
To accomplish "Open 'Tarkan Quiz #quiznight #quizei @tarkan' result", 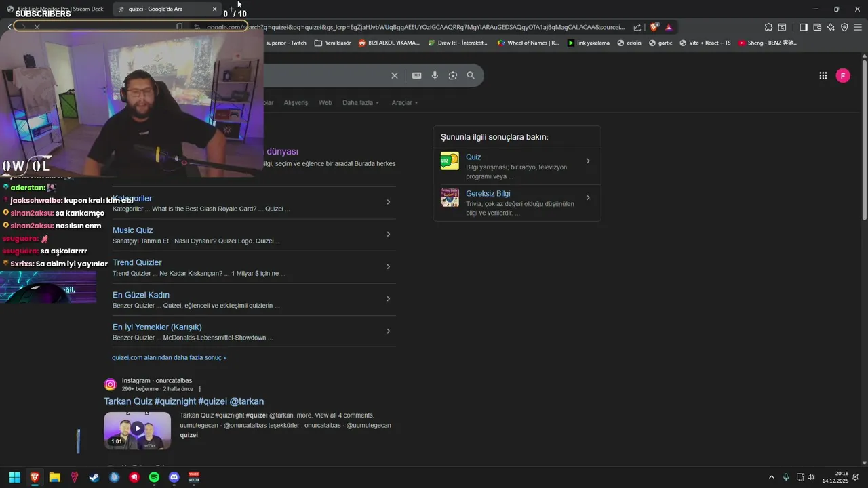I will click(x=184, y=401).
